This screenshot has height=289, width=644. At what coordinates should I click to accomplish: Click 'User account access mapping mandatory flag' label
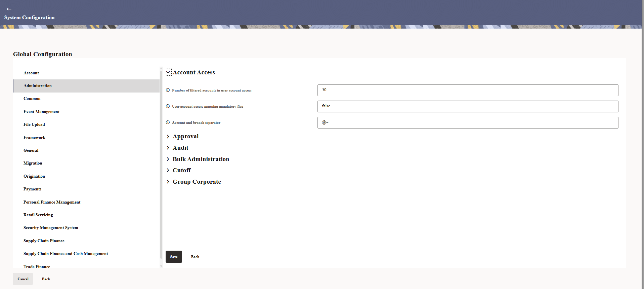208,106
